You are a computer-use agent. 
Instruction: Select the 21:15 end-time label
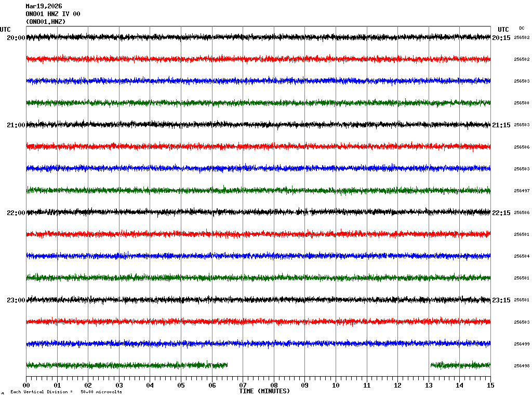(501, 125)
